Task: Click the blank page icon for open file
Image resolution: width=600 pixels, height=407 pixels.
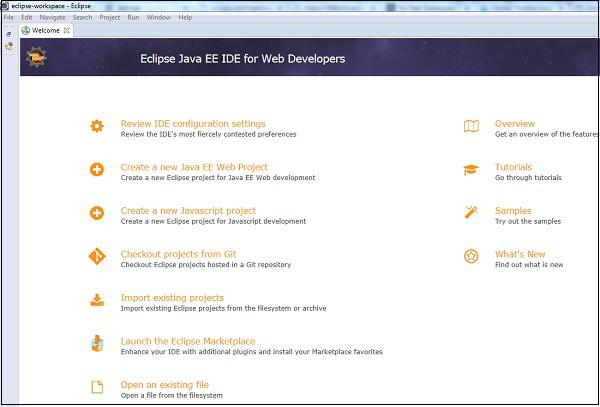Action: coord(97,387)
